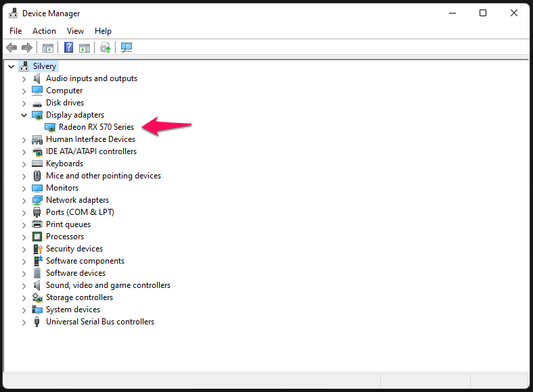Click the Back arrow toolbar icon
Screen dimensions: 533x392
[x=11, y=47]
